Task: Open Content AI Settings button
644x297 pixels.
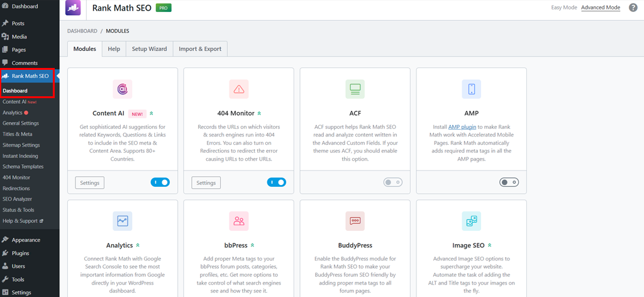Action: [89, 183]
